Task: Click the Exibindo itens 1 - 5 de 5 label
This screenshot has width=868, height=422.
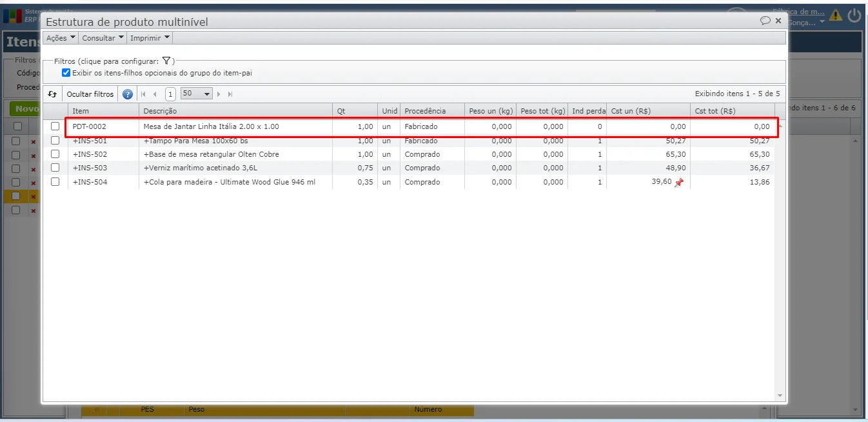Action: tap(737, 94)
